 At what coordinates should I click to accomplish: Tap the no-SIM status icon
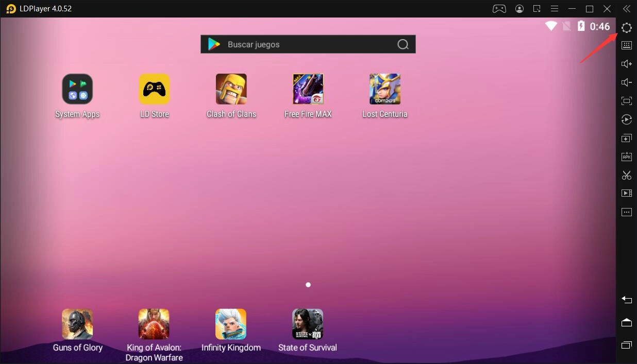[567, 26]
